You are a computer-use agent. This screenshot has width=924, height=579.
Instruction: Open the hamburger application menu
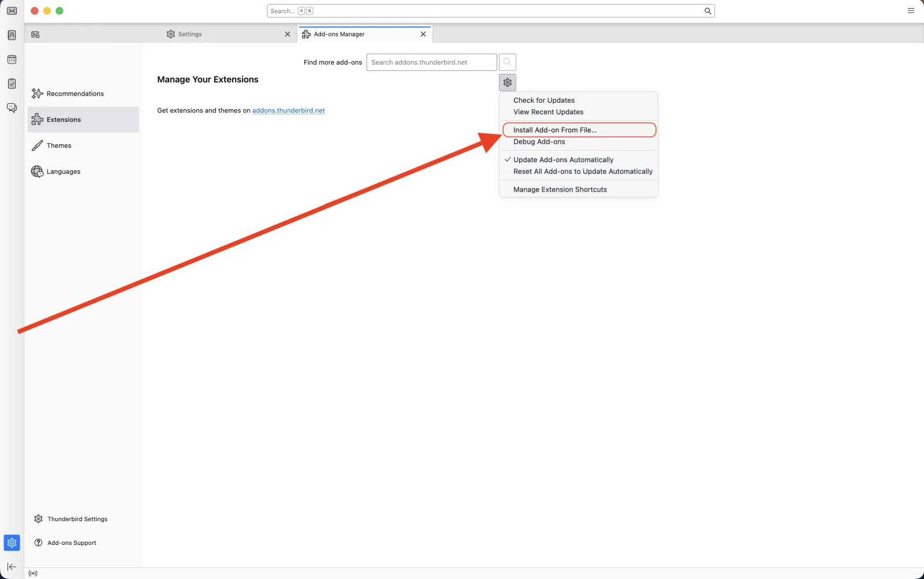(x=911, y=11)
